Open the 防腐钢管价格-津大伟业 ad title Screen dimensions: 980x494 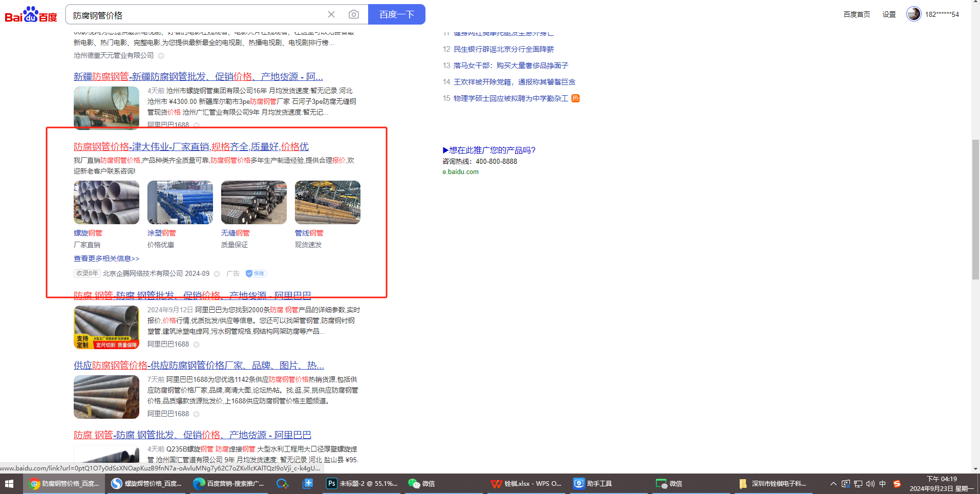coord(191,147)
